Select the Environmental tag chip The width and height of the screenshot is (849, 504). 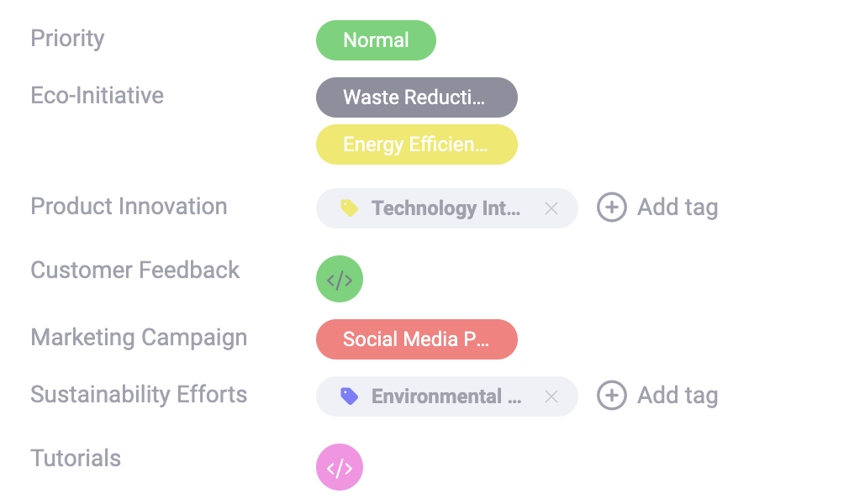(446, 396)
